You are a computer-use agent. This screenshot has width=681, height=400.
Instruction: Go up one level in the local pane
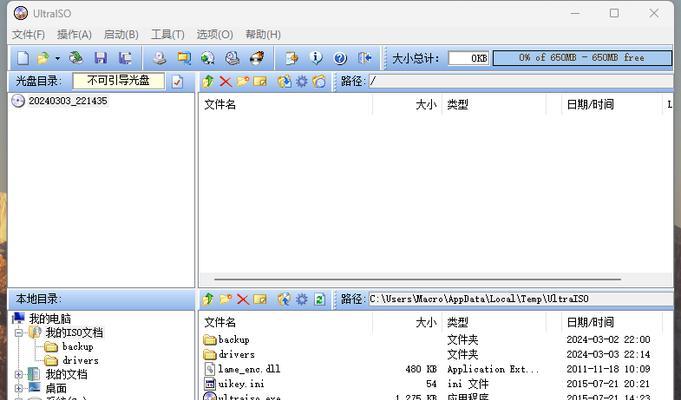click(208, 299)
